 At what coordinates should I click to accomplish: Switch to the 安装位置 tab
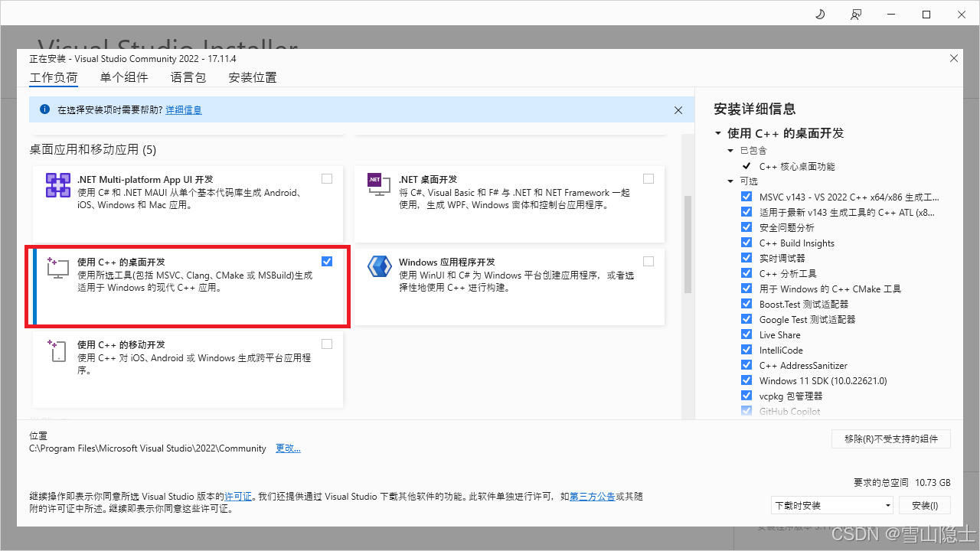tap(253, 77)
